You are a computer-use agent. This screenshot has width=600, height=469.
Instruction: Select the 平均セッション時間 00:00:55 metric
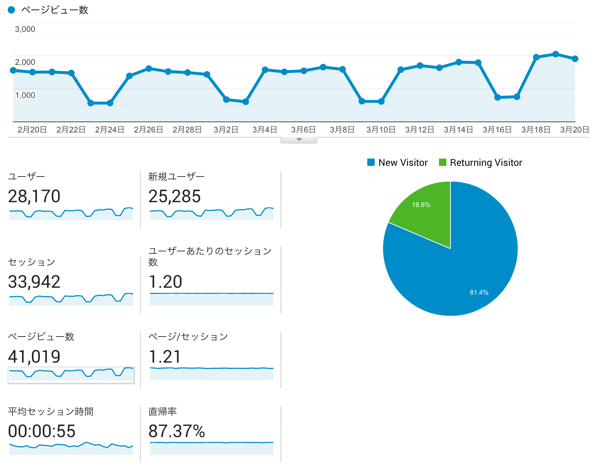(71, 431)
